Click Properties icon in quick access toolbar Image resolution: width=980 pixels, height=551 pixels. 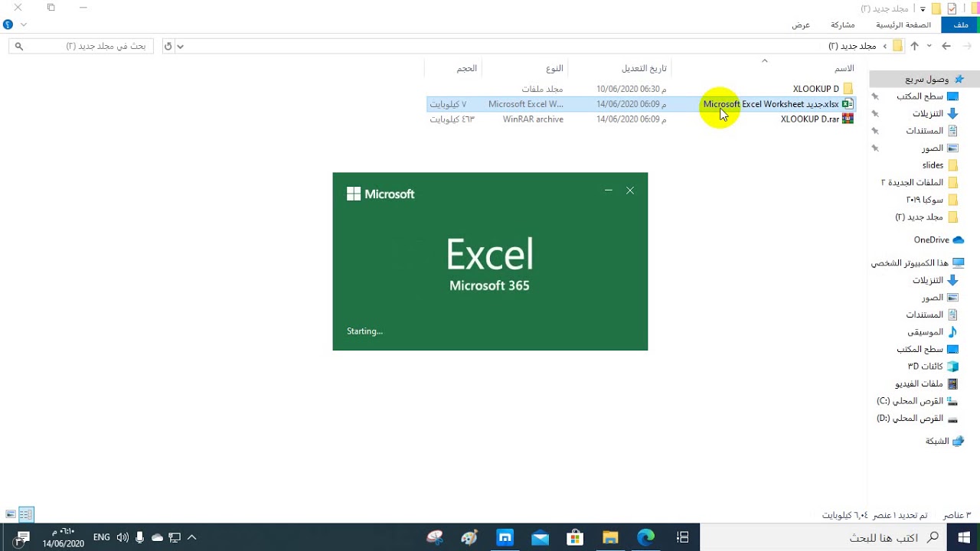click(x=952, y=8)
